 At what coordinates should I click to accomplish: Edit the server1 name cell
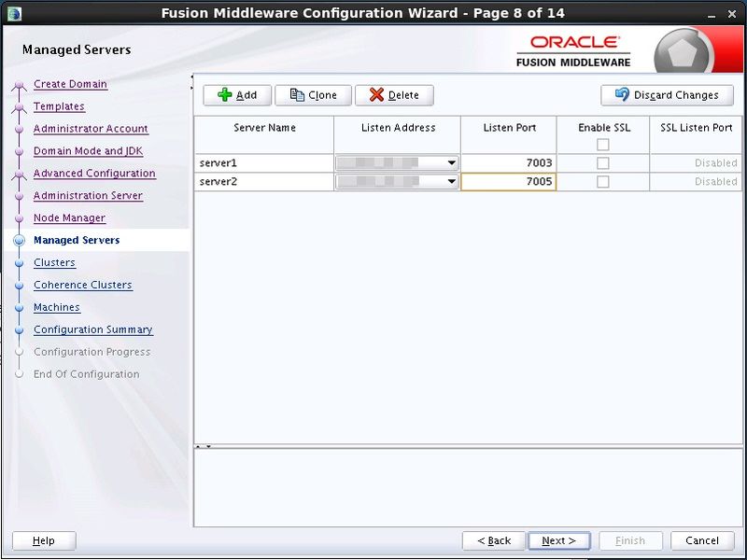coord(264,162)
